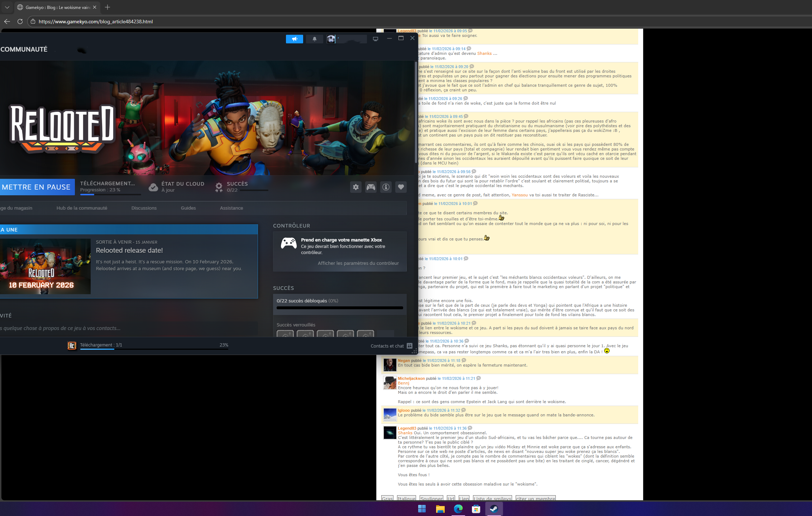Show game info icon

click(386, 187)
